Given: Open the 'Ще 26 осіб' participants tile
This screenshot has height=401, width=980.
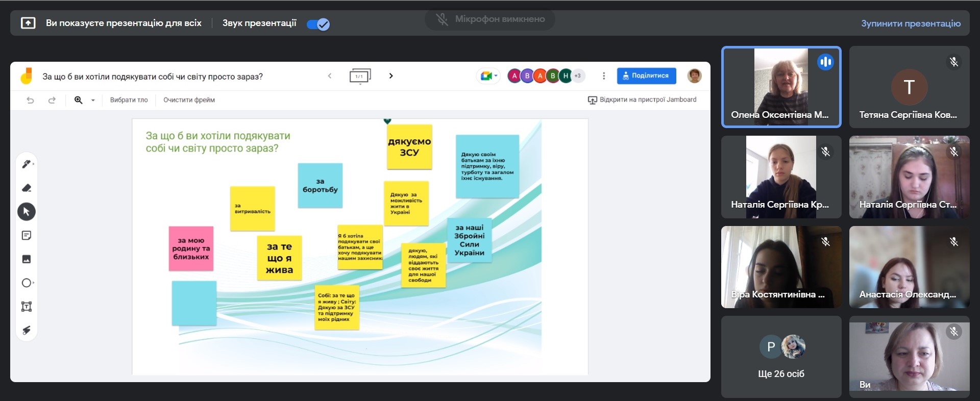Looking at the screenshot, I should coord(781,357).
